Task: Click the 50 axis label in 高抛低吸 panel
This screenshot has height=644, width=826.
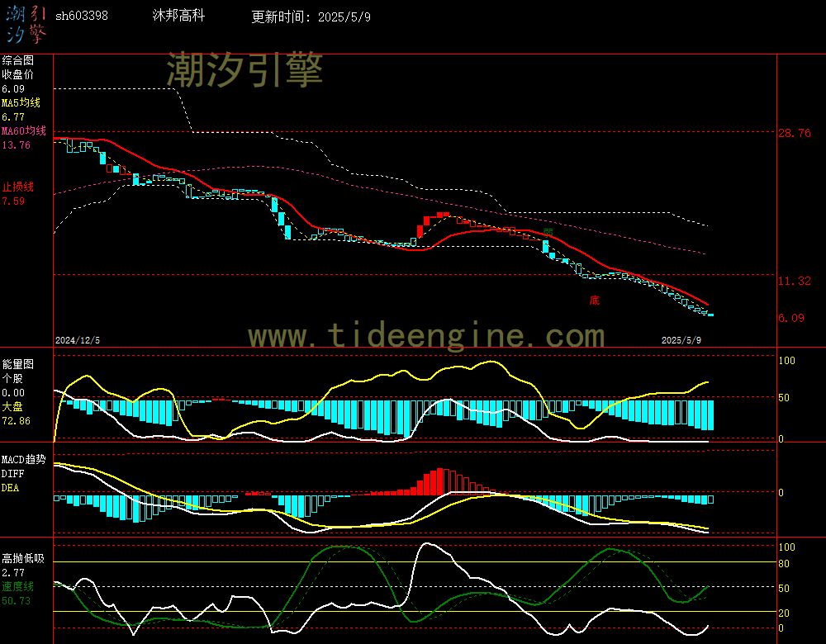Action: coord(784,588)
